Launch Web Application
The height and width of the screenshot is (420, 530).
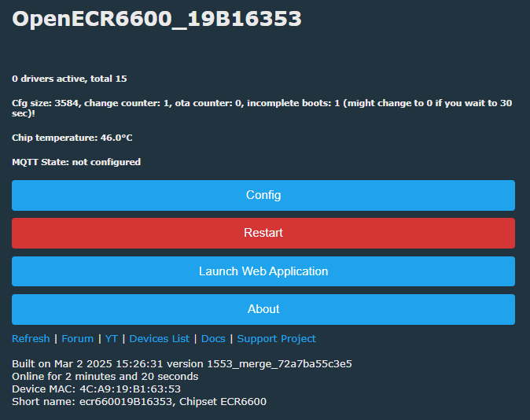[x=263, y=271]
